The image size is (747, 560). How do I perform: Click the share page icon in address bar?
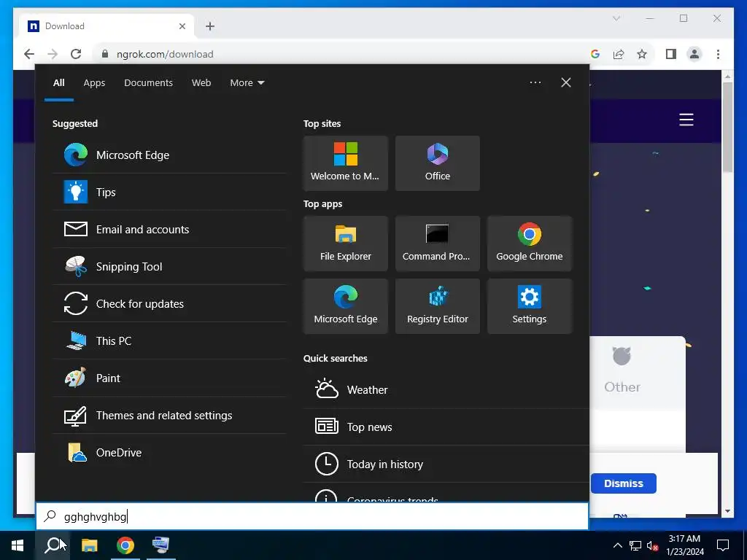(619, 54)
